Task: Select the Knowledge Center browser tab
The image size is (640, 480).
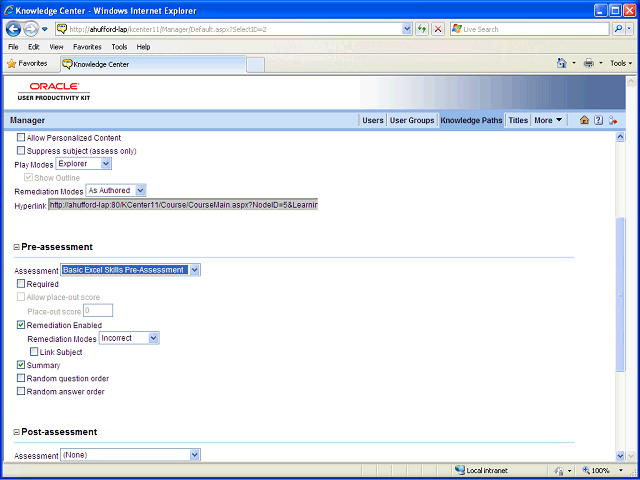Action: click(153, 64)
